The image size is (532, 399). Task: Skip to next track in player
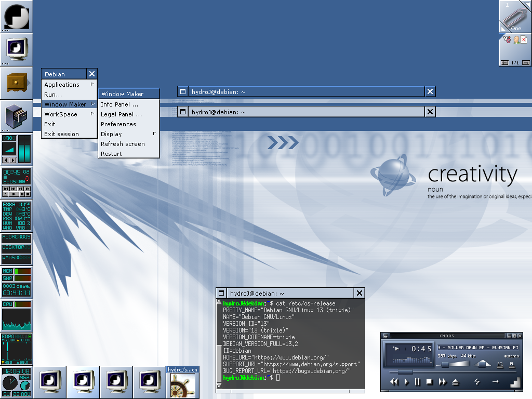pyautogui.click(x=442, y=382)
